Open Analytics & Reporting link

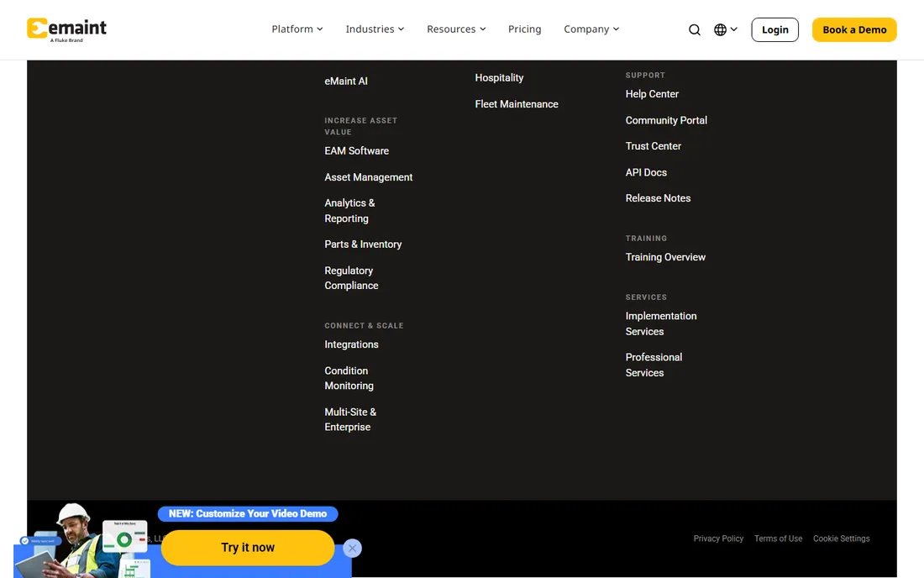(349, 210)
